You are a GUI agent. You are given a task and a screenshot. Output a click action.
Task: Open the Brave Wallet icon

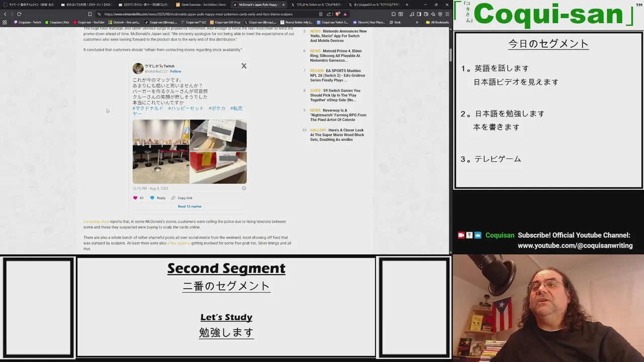(x=426, y=14)
